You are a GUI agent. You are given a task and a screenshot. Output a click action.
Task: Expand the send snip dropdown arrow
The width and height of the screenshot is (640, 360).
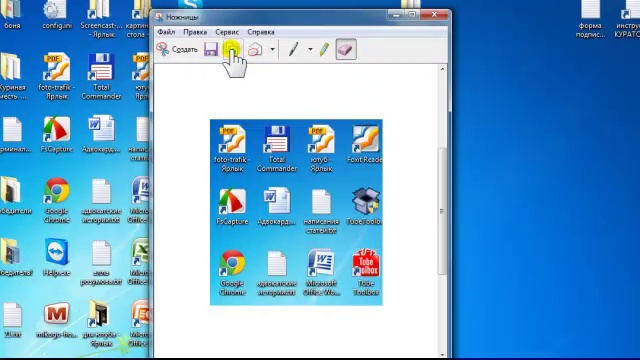272,49
